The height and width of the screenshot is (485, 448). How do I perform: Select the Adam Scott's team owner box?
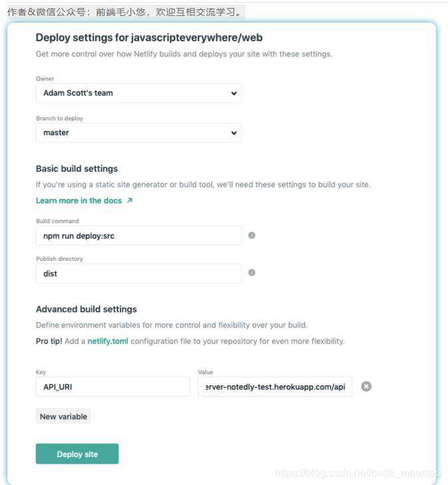(x=138, y=93)
